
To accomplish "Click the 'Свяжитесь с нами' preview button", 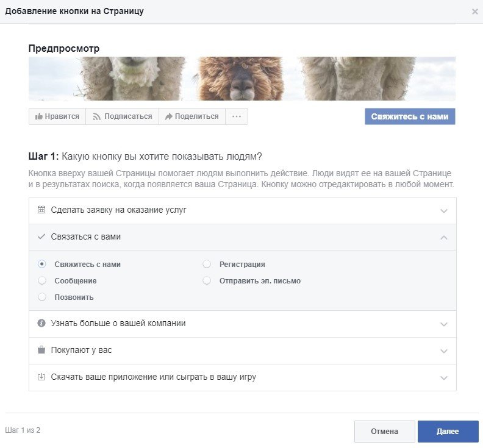I will click(x=410, y=116).
